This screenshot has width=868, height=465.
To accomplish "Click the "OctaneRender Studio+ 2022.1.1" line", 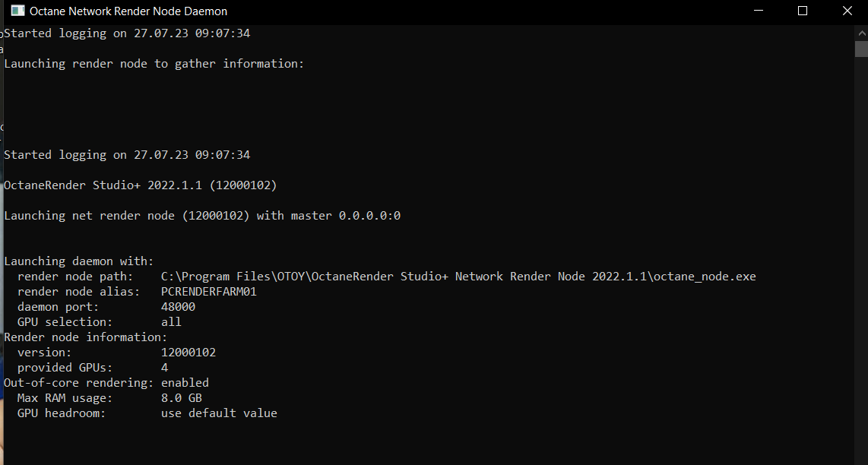I will tap(141, 185).
